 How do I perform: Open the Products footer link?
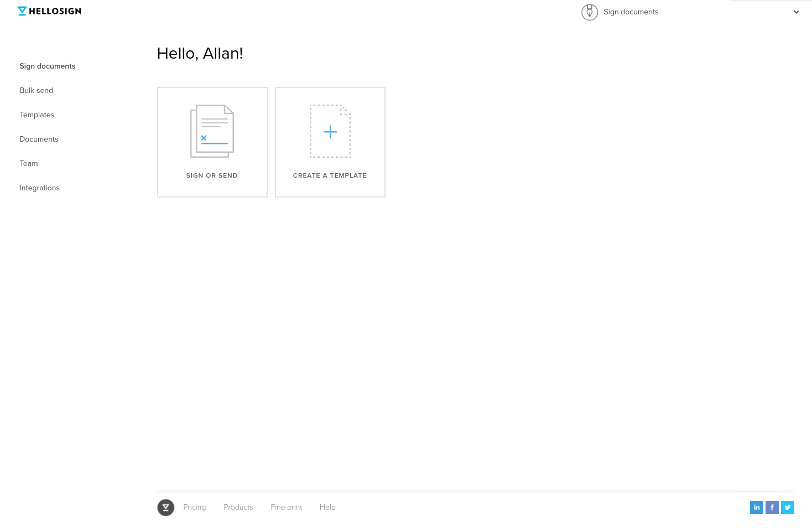[x=238, y=508]
